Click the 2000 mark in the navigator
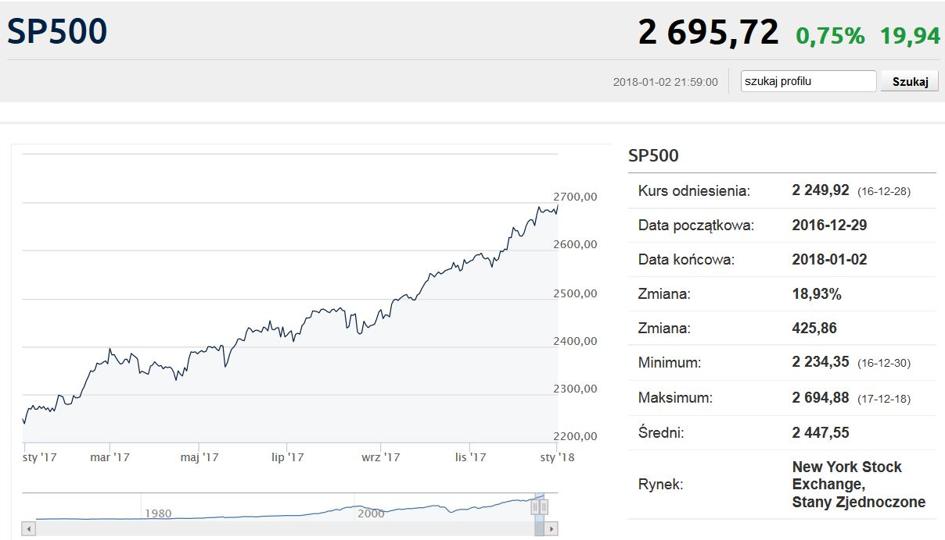The height and width of the screenshot is (540, 945). (371, 513)
